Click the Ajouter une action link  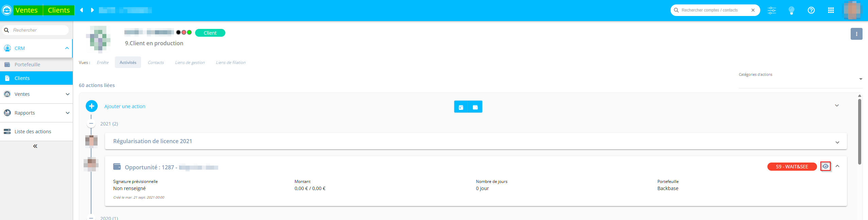125,106
